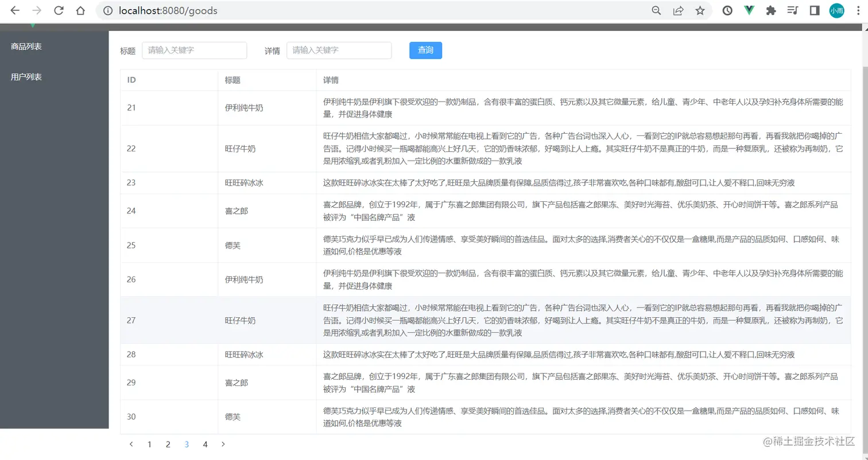The width and height of the screenshot is (868, 460).
Task: Open the clock history extension icon
Action: tap(727, 10)
